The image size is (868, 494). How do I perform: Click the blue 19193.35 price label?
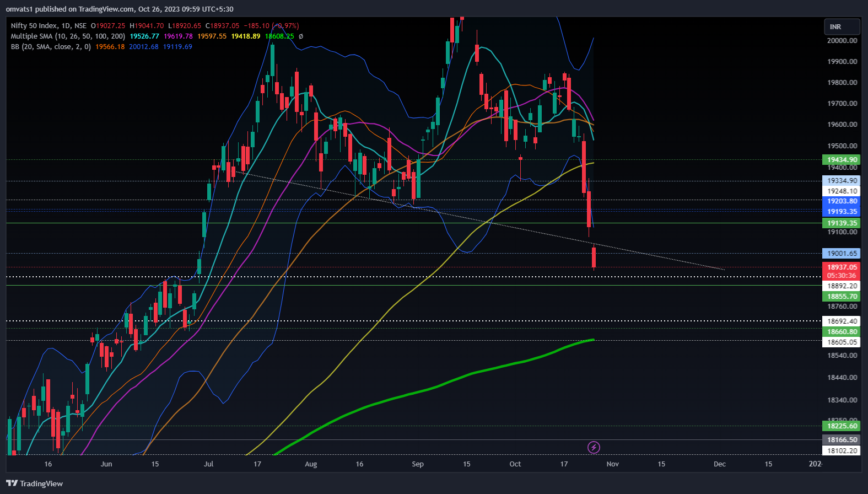point(842,212)
